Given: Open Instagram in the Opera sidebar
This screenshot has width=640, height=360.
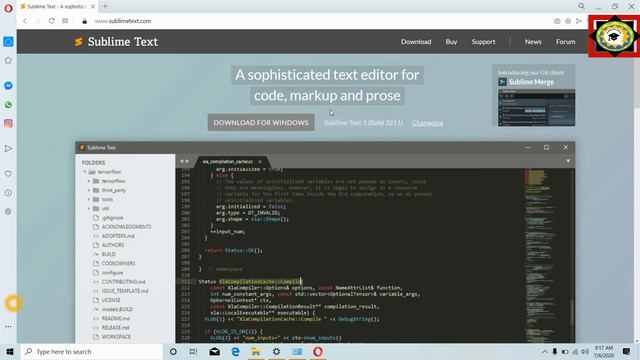Looking at the screenshot, I should click(x=8, y=123).
